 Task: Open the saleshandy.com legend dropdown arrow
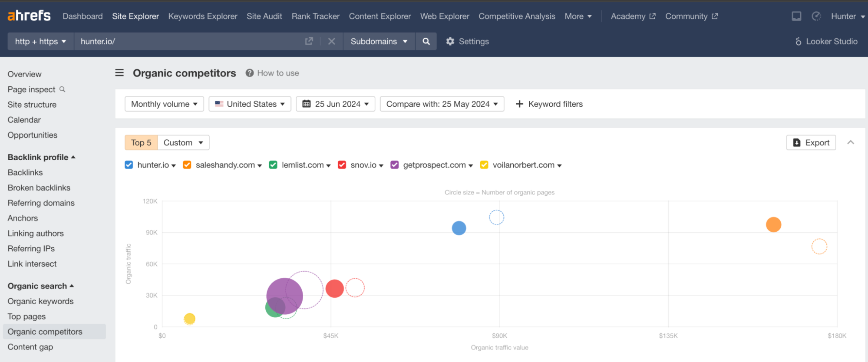(x=260, y=166)
